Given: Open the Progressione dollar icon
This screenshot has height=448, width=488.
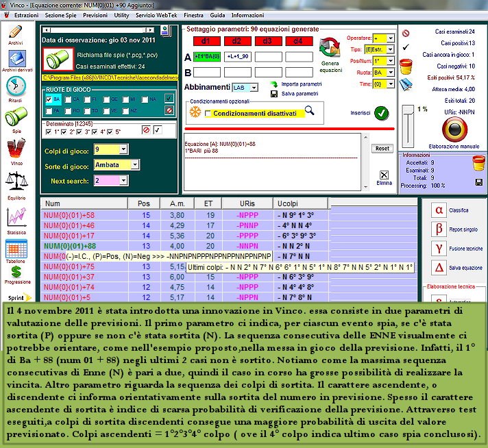Looking at the screenshot, I should tap(16, 272).
